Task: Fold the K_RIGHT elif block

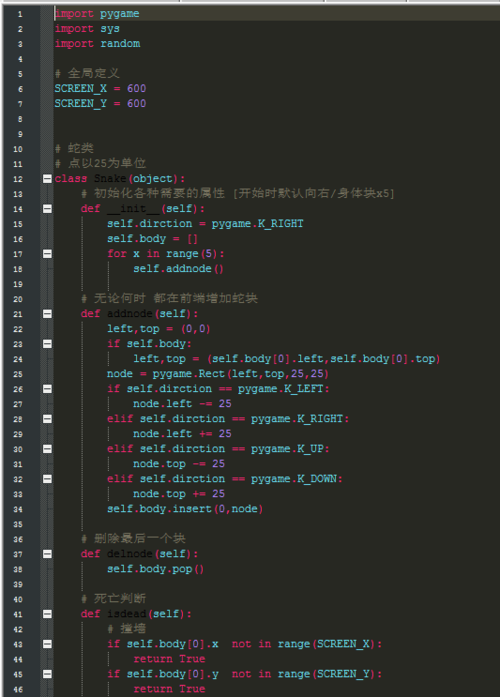Action: 47,419
